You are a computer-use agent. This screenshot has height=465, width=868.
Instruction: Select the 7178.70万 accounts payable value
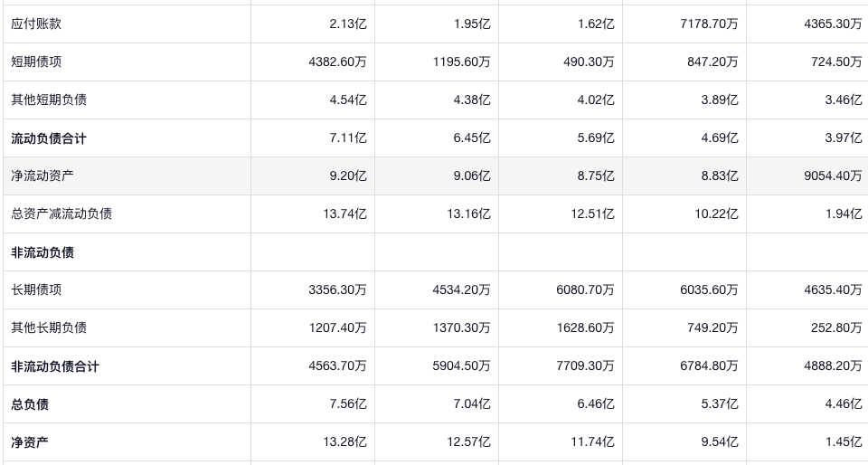[709, 24]
